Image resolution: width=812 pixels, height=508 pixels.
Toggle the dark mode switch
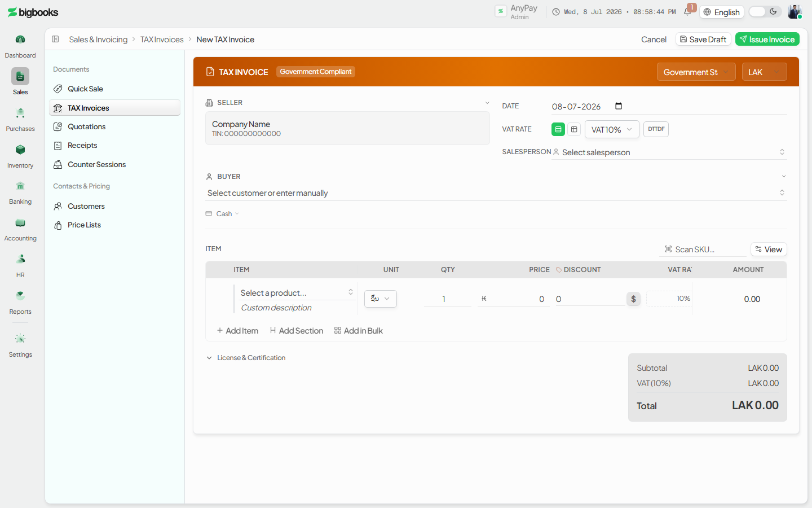coord(765,12)
